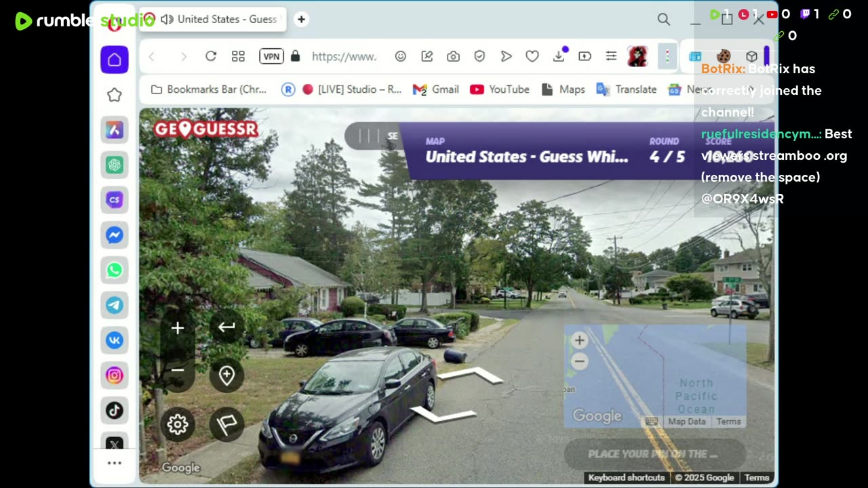
Task: Open the easy setup sliders icon
Action: 611,56
